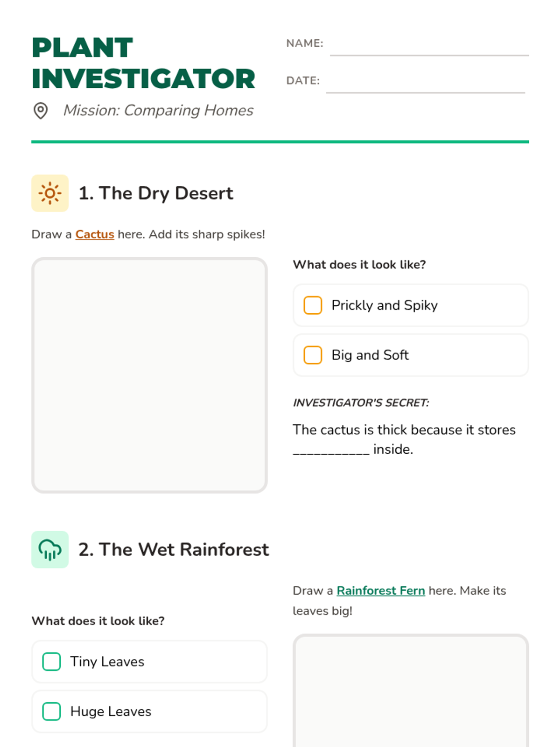The image size is (560, 747).
Task: Click the Investigator's Secret label
Action: [361, 403]
